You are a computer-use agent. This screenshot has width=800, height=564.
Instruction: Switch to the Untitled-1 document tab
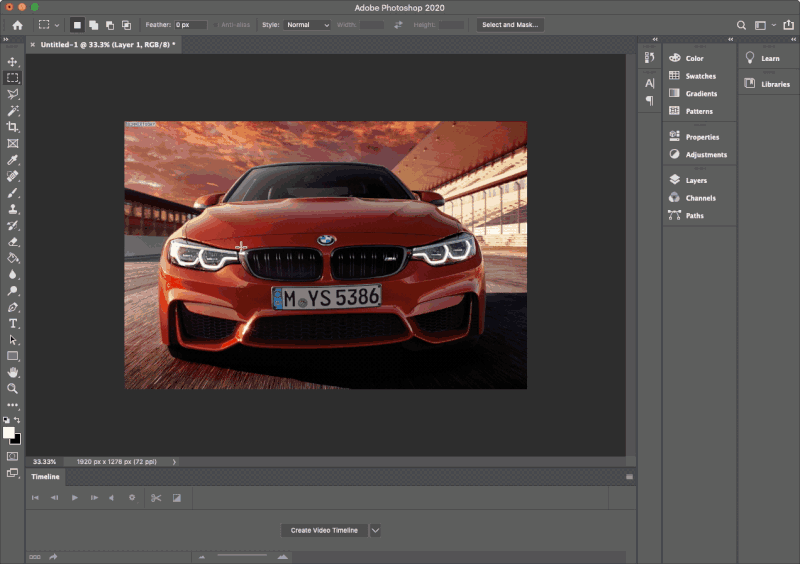[104, 45]
